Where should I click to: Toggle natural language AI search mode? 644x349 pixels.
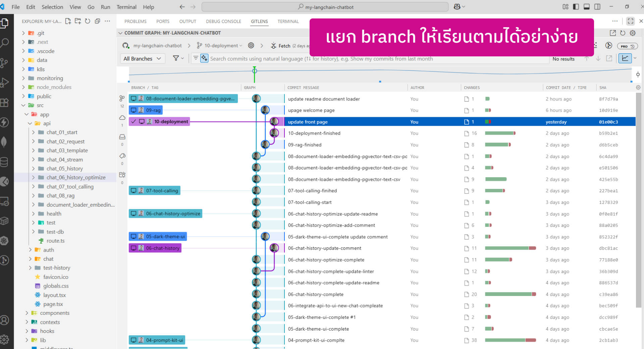coord(204,58)
